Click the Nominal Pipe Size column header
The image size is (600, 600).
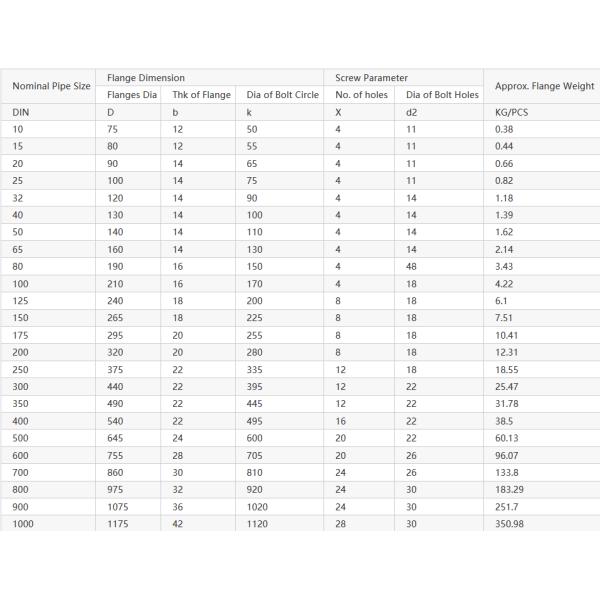click(51, 86)
